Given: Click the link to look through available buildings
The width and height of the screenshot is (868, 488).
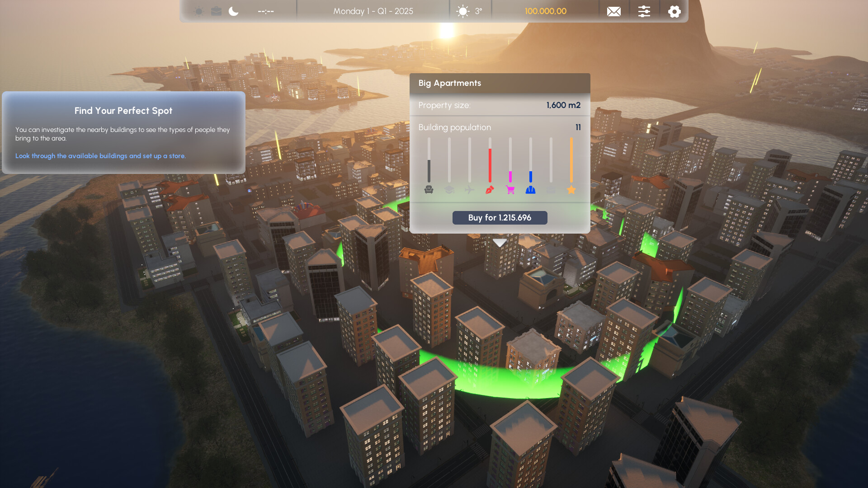Looking at the screenshot, I should (x=100, y=155).
